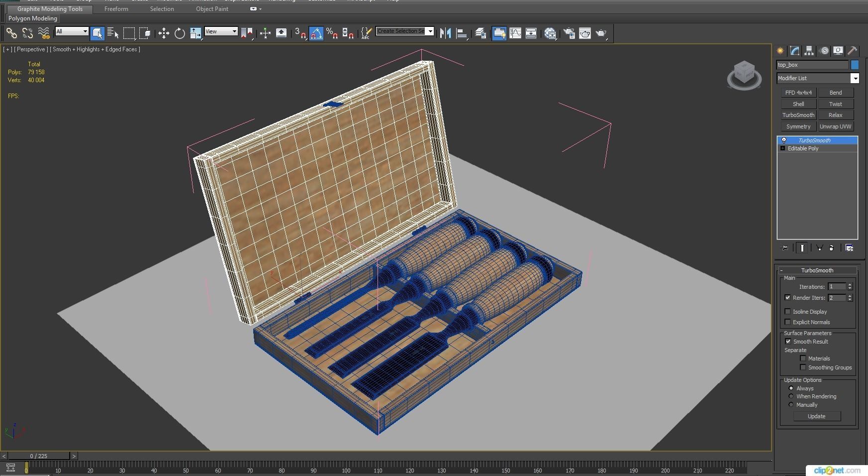Click the top_box object name field

(x=812, y=65)
